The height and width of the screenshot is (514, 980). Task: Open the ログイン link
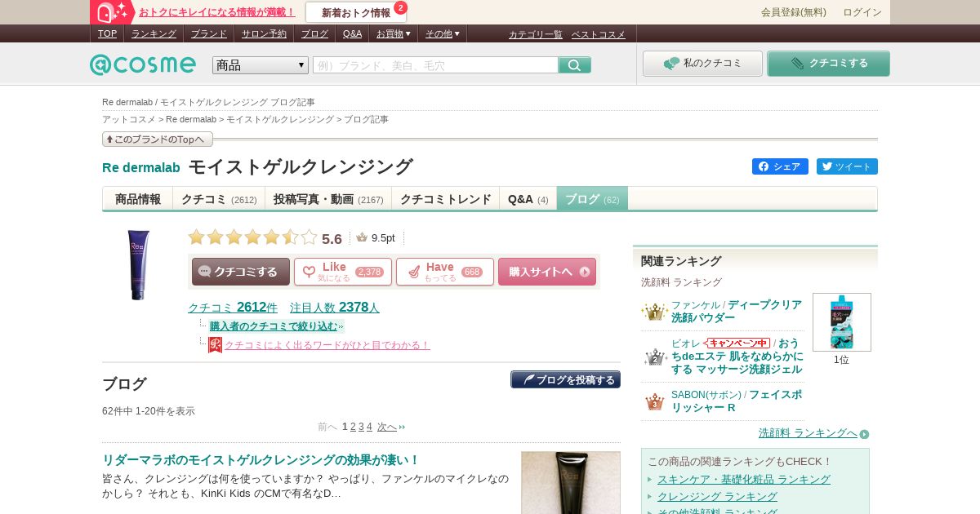tap(862, 12)
